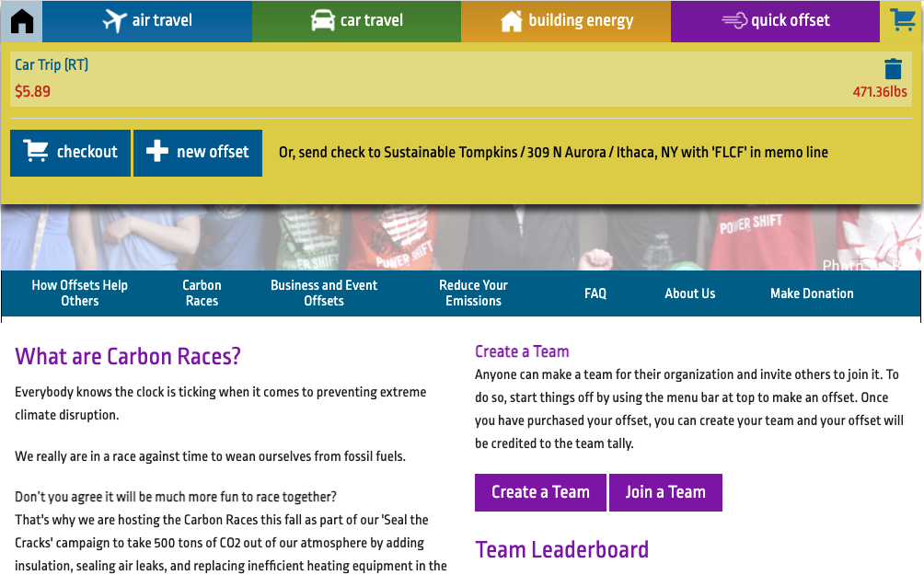Open the air travel tab
The image size is (924, 575).
(147, 21)
